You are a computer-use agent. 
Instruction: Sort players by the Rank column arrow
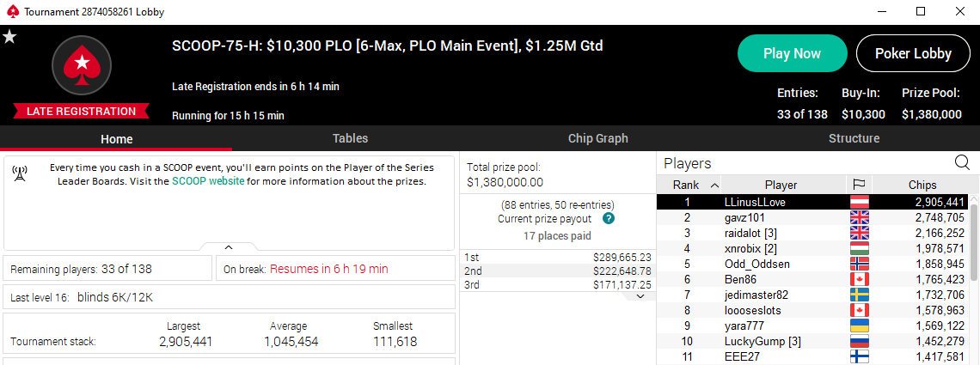714,186
